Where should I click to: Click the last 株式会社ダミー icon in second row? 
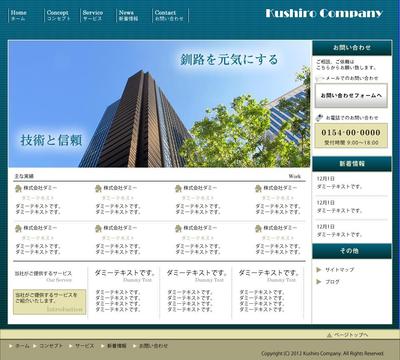(258, 229)
